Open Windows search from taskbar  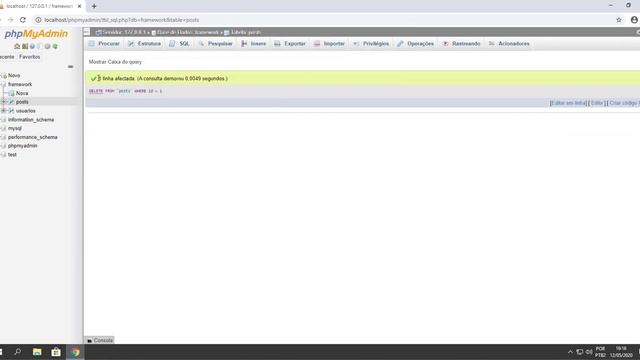[x=18, y=352]
